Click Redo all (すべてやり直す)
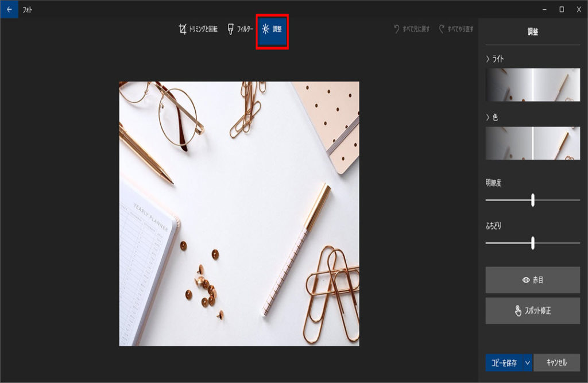588x383 pixels. pos(457,29)
